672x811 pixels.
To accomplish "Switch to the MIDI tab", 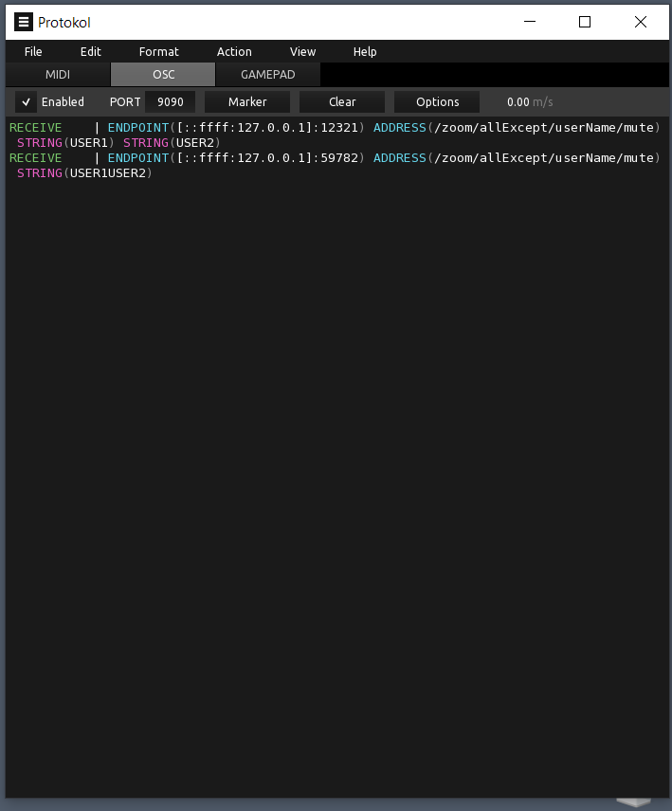I will click(58, 75).
